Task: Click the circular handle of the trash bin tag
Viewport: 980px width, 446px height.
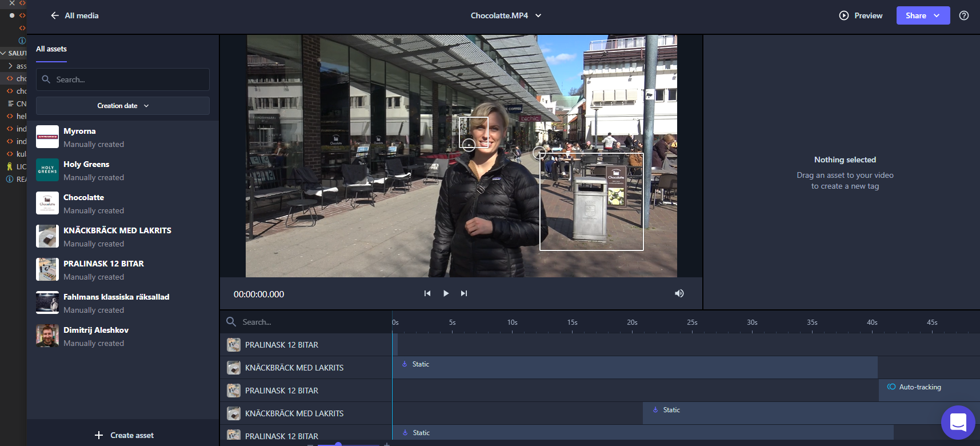Action: pyautogui.click(x=539, y=153)
